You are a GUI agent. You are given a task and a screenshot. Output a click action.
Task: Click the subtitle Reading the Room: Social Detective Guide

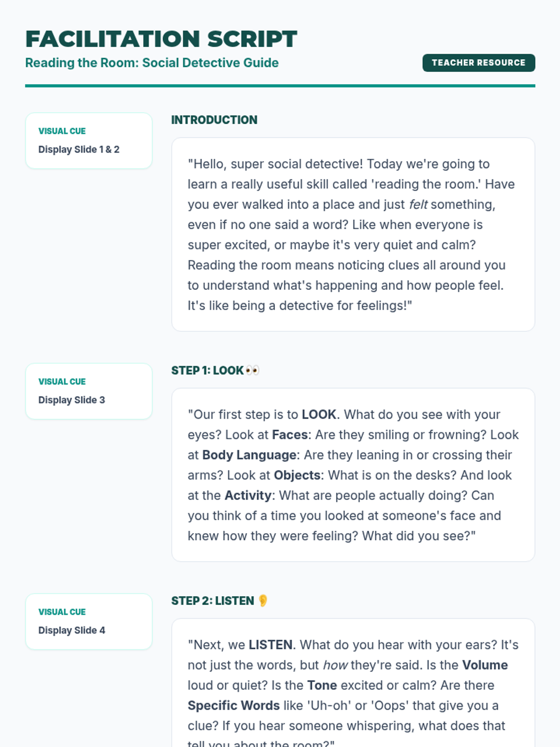pos(152,63)
